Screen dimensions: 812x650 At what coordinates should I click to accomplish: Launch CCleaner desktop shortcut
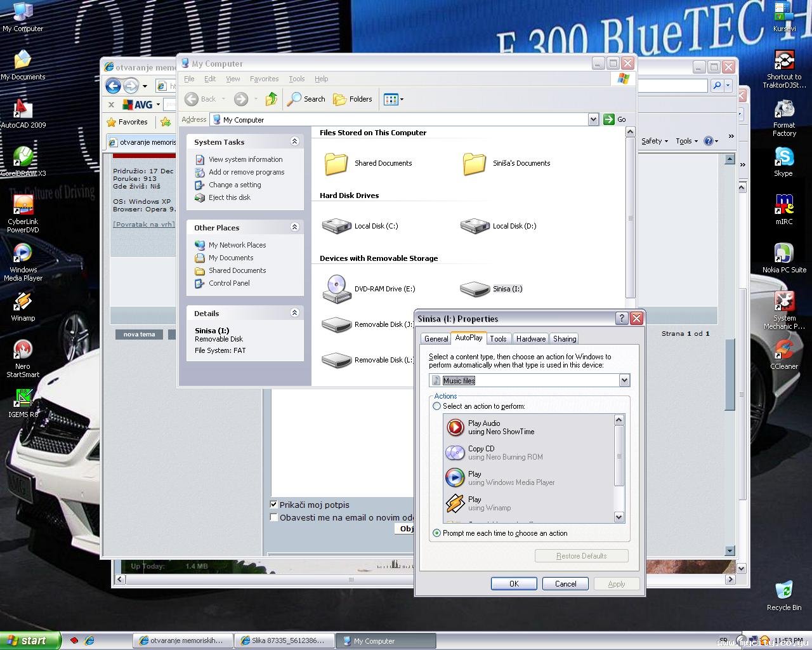[x=784, y=355]
